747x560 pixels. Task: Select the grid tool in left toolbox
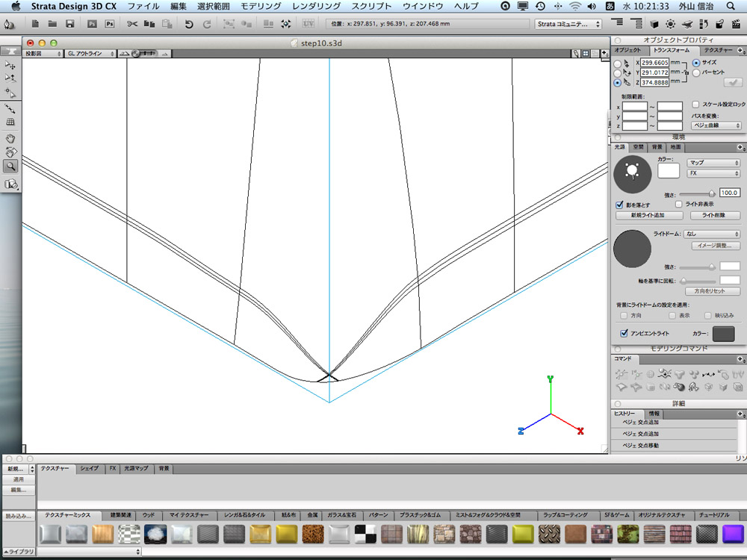tap(10, 122)
